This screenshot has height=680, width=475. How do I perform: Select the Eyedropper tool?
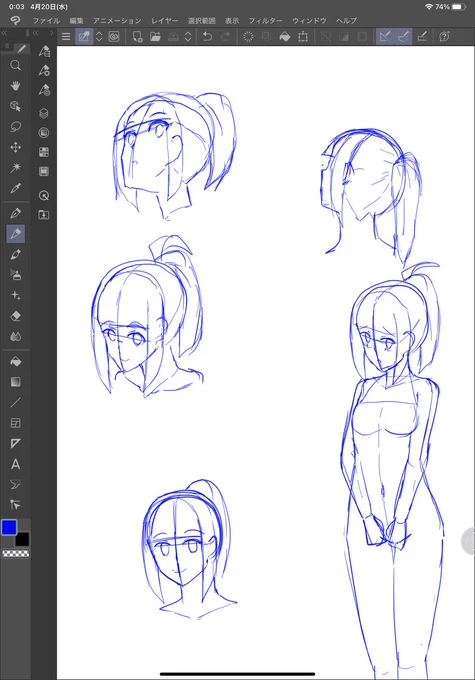click(x=15, y=188)
